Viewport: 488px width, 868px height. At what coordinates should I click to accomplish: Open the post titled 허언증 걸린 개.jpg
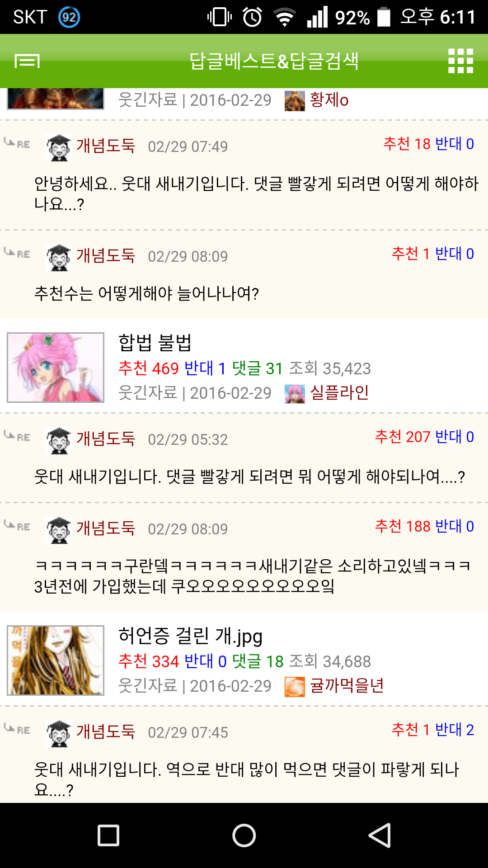[190, 636]
